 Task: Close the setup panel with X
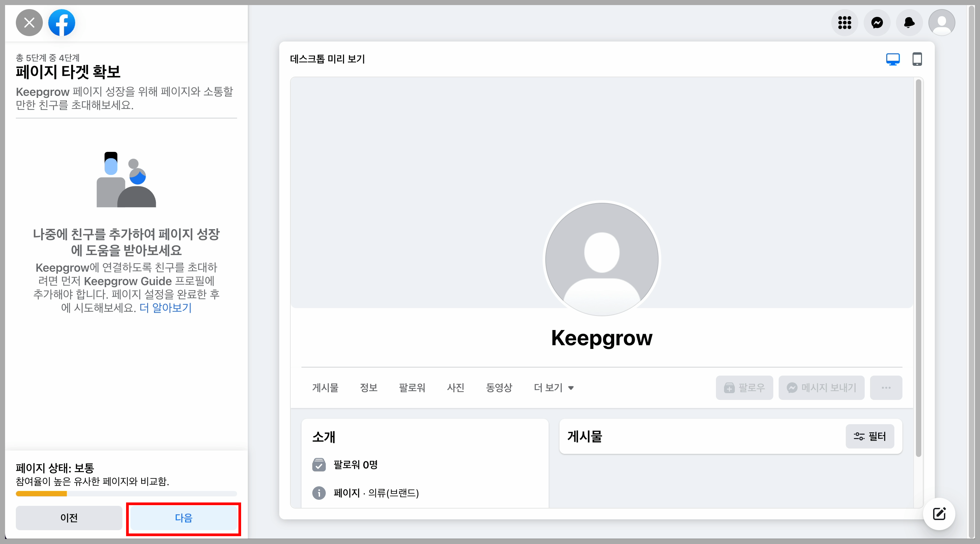pos(29,23)
